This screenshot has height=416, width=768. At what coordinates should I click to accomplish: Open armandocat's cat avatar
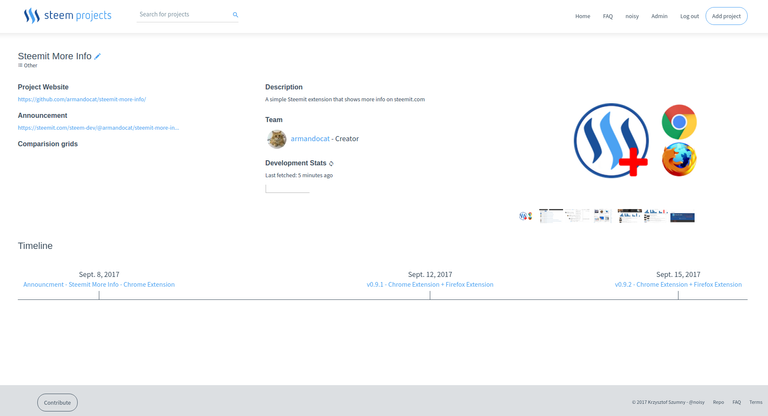pyautogui.click(x=276, y=139)
